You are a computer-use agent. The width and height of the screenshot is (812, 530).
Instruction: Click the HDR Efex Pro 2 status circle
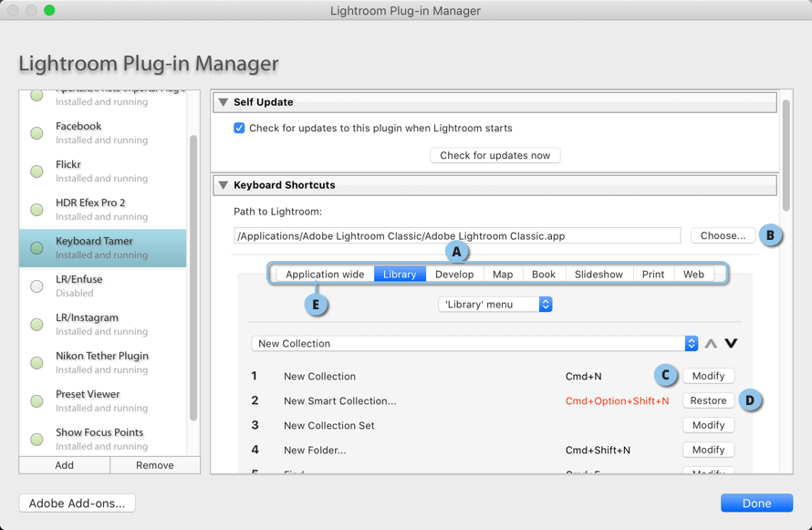tap(36, 210)
